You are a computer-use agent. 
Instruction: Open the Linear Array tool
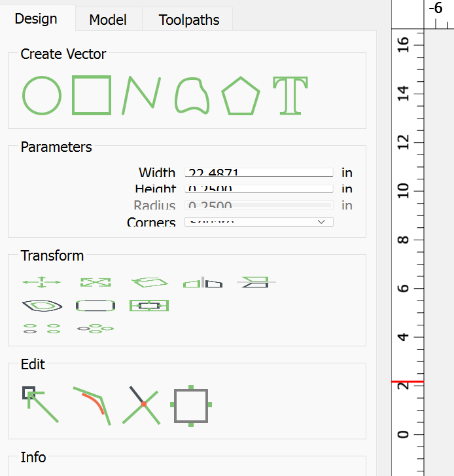[x=42, y=329]
